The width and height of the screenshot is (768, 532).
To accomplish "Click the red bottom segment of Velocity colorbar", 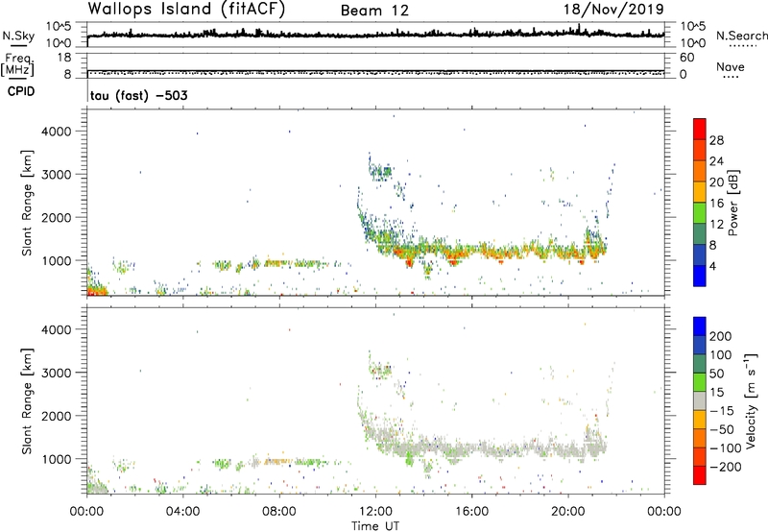I will point(700,475).
